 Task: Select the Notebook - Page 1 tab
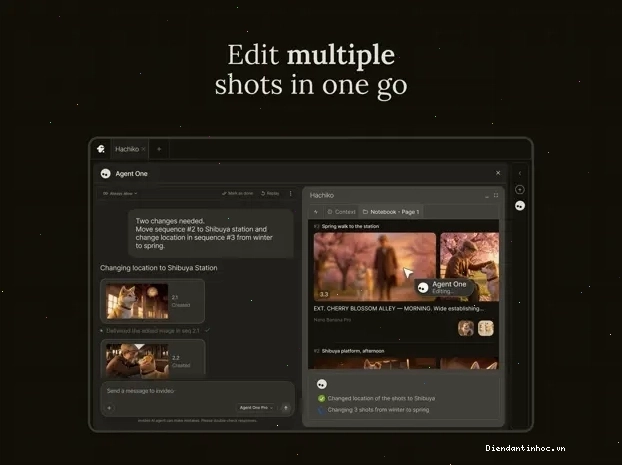click(391, 212)
